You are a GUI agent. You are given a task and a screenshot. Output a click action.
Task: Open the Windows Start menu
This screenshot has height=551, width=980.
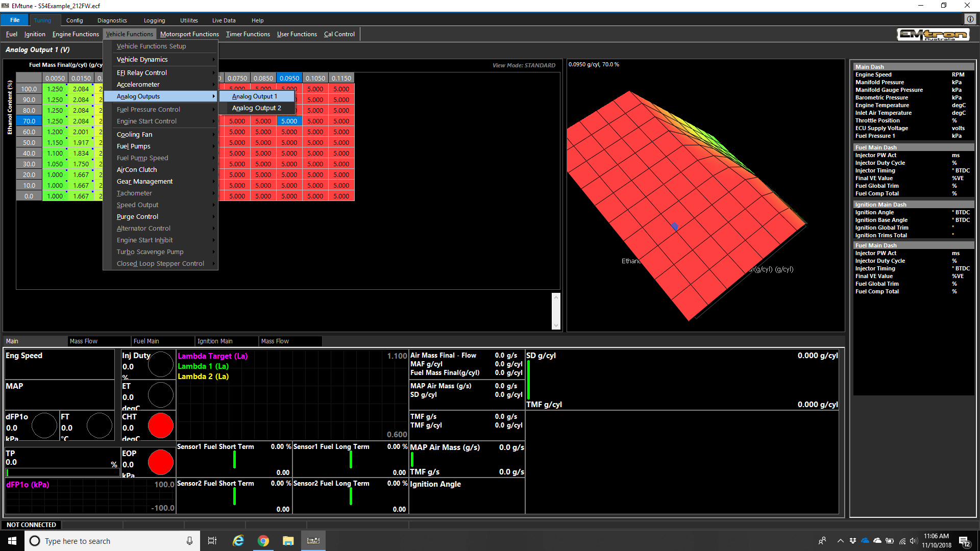[x=12, y=541]
